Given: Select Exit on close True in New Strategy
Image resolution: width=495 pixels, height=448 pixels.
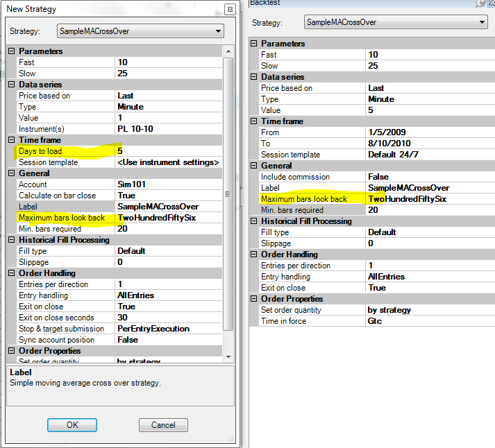Looking at the screenshot, I should [169, 307].
